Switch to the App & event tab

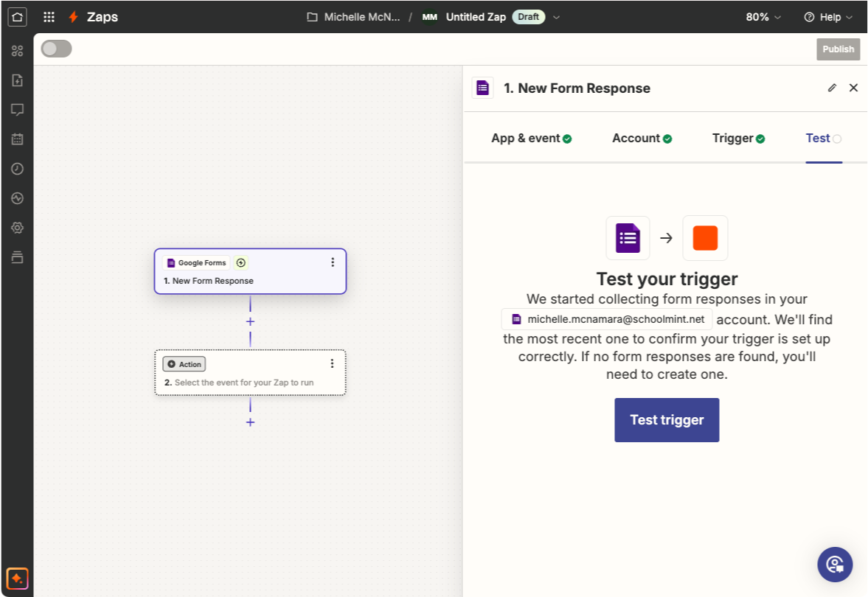(x=532, y=139)
